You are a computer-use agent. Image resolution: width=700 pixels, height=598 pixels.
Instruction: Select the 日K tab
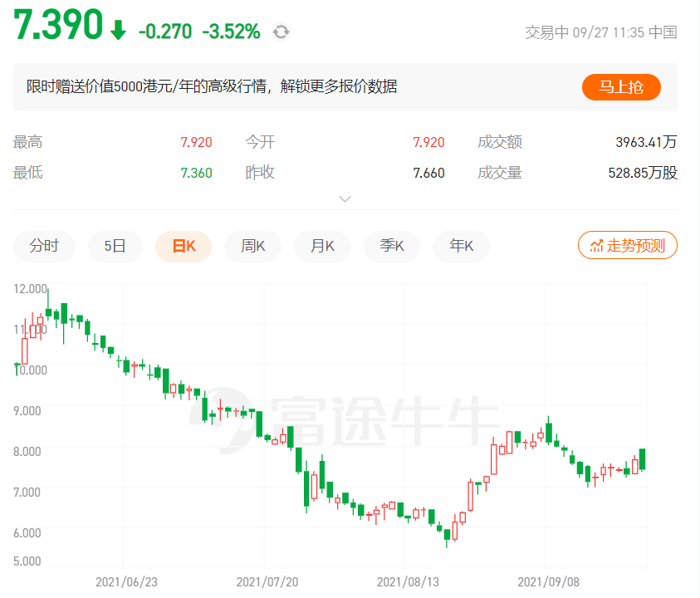point(184,246)
